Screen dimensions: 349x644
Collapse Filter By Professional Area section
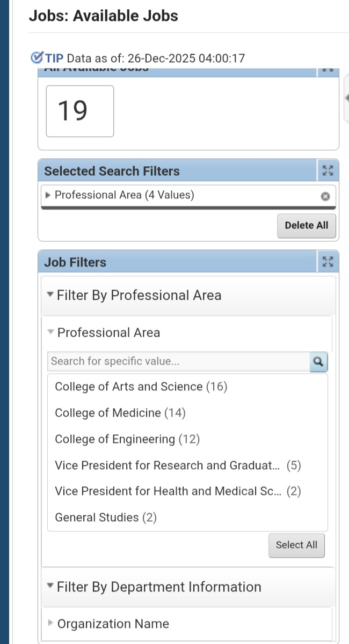50,295
